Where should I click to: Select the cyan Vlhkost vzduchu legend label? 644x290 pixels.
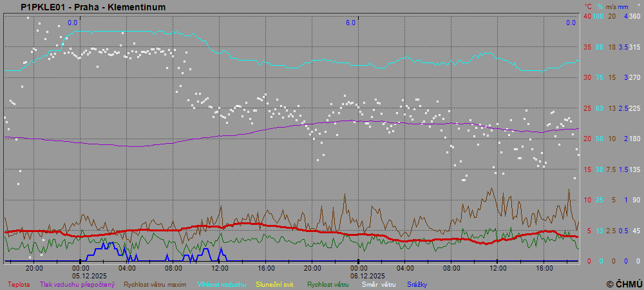point(222,284)
